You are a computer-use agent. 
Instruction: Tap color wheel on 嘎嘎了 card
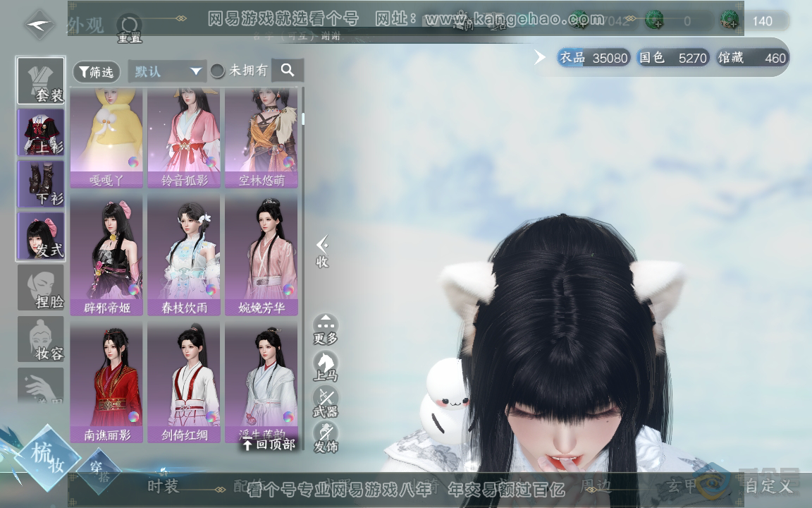134,162
